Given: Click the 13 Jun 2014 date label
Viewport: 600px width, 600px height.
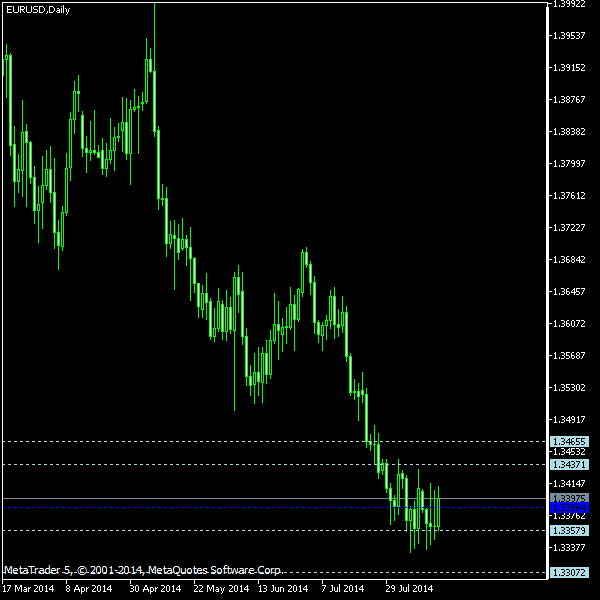Looking at the screenshot, I should tap(283, 589).
